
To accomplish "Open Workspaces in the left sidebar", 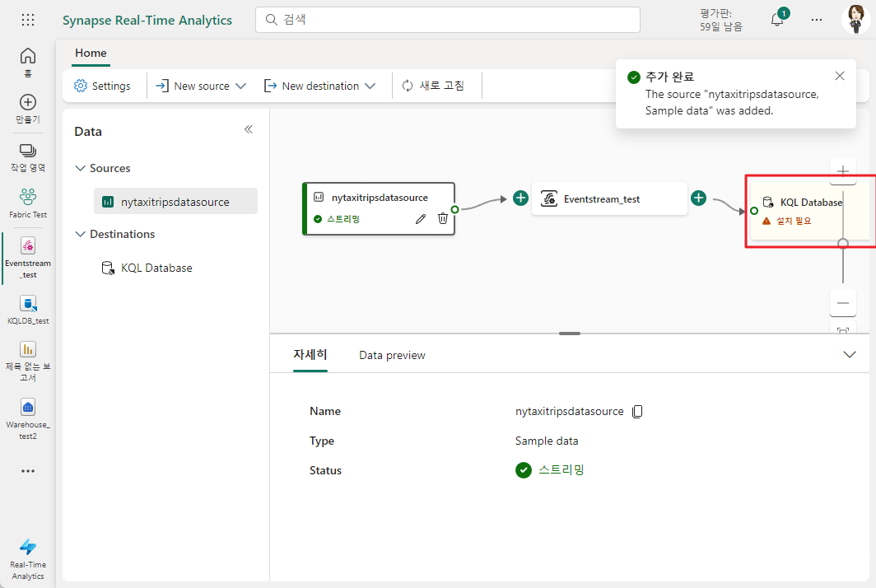I will click(28, 157).
